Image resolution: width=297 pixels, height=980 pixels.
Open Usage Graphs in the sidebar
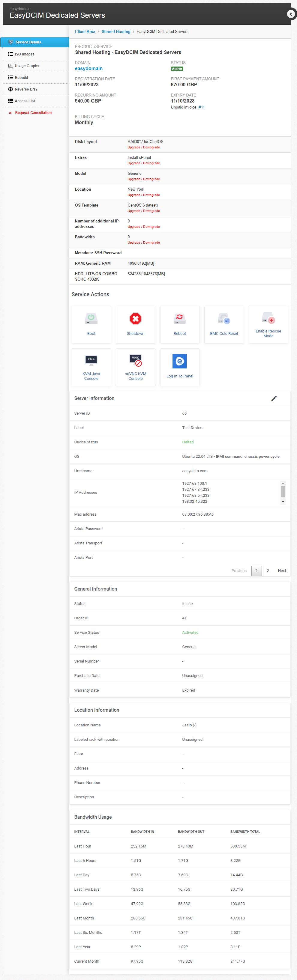[36, 66]
